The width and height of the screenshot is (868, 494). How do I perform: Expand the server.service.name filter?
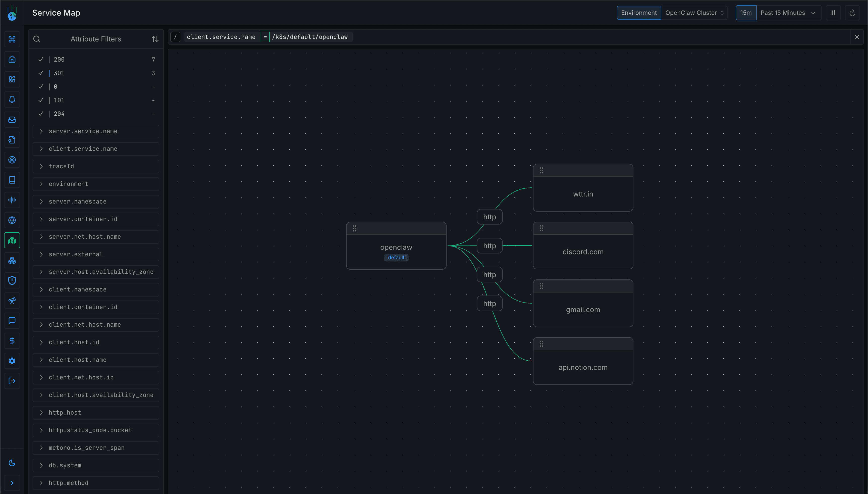click(41, 131)
